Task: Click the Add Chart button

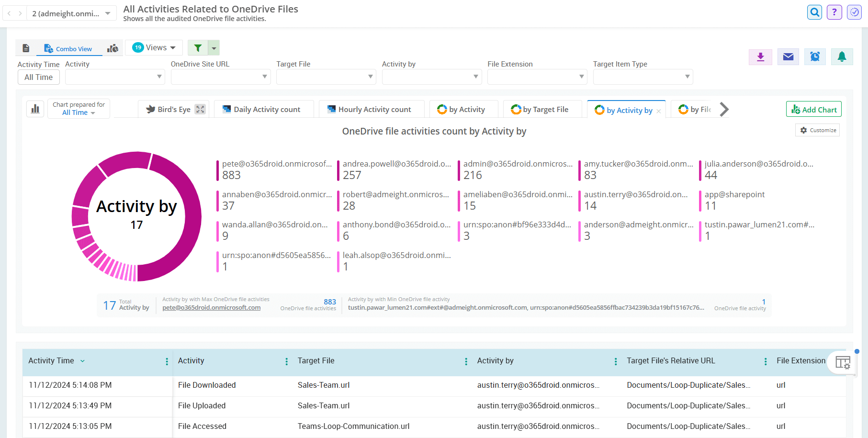Action: pos(813,109)
